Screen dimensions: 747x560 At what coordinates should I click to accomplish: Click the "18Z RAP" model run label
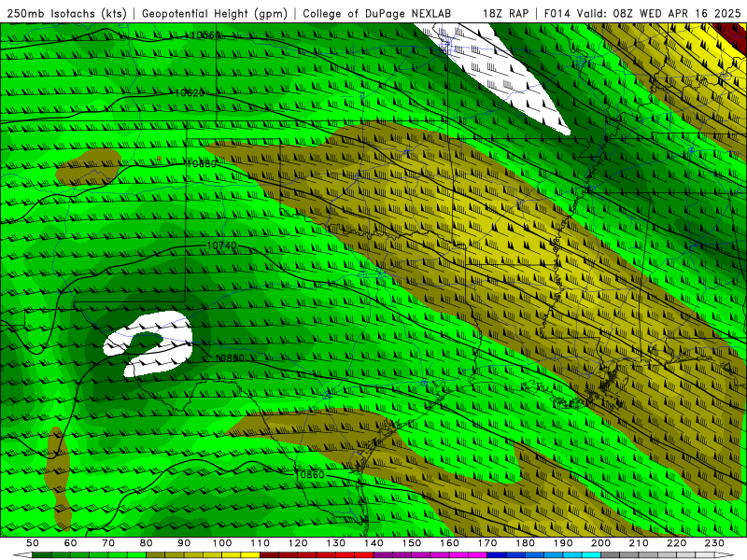(505, 13)
